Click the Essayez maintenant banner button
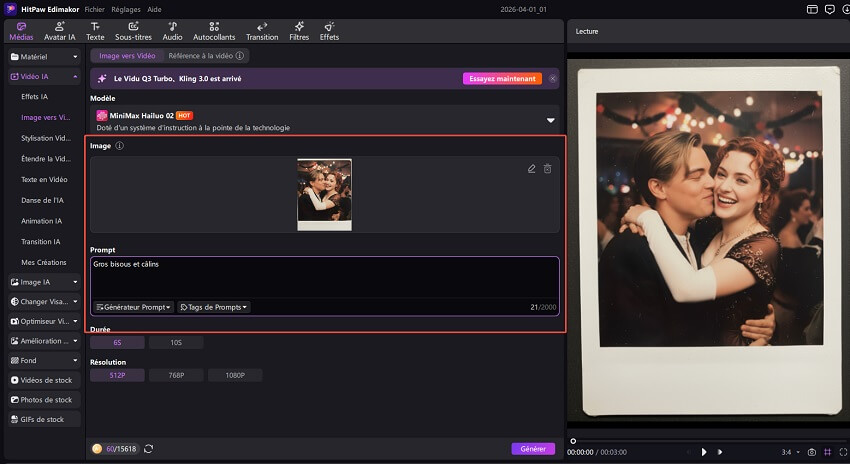 (x=502, y=78)
